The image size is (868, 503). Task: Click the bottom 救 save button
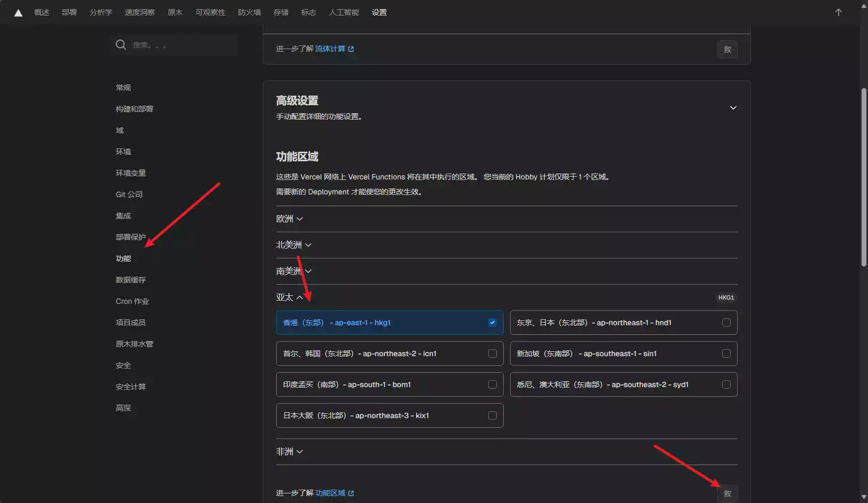728,493
